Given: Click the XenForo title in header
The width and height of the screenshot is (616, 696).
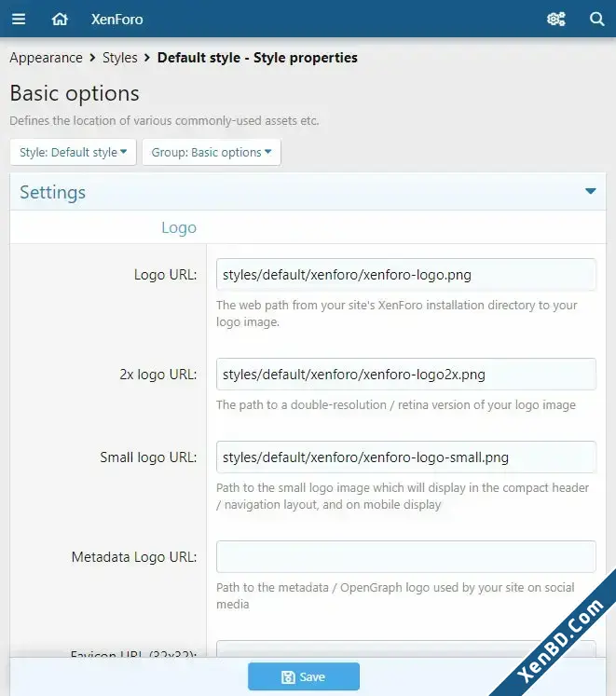Looking at the screenshot, I should coord(116,19).
